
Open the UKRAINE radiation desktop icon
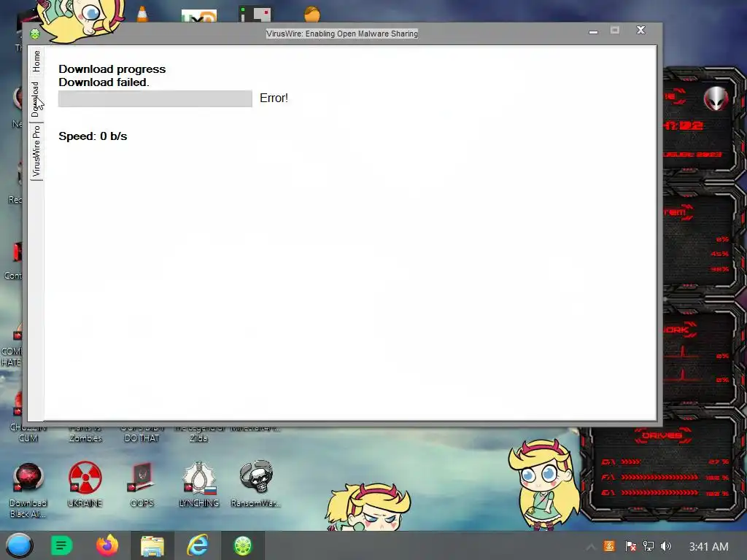[x=85, y=484]
